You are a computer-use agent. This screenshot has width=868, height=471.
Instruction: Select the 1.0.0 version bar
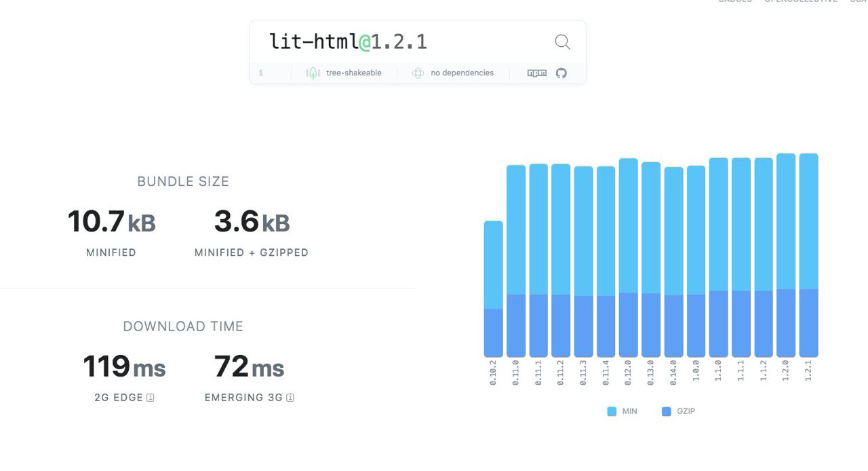coord(696,261)
